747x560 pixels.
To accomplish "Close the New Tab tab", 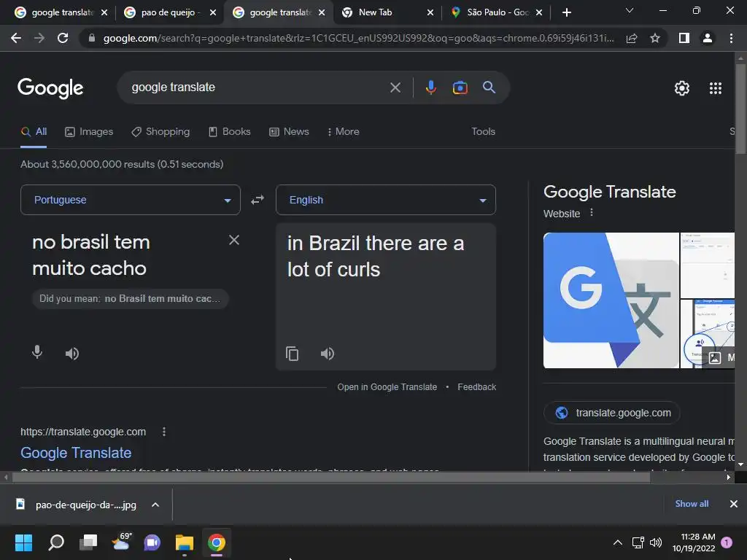I will click(x=430, y=12).
